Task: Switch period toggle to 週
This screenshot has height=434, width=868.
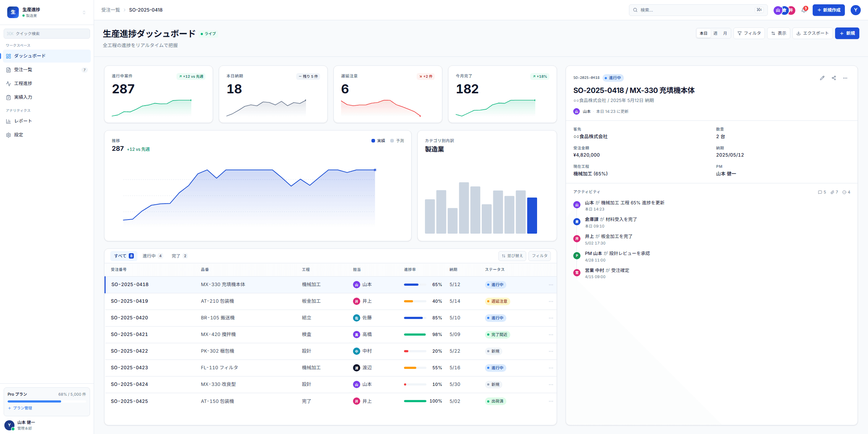Action: click(715, 33)
